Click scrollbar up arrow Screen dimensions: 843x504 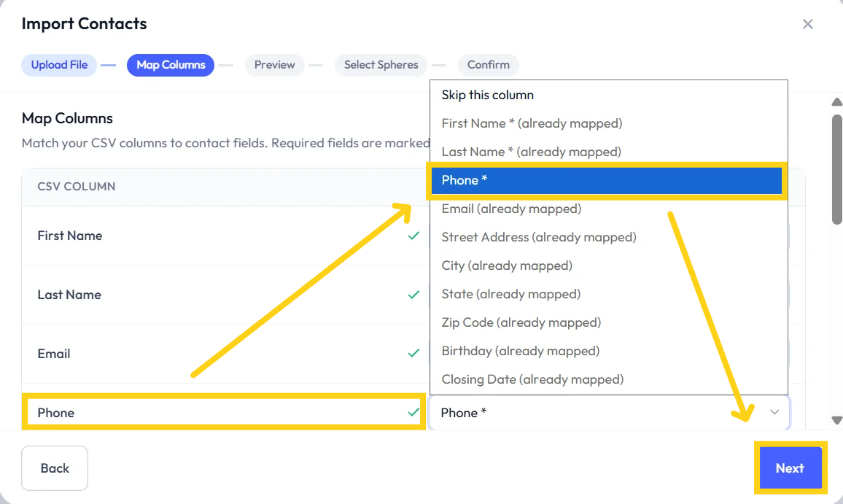pos(837,102)
